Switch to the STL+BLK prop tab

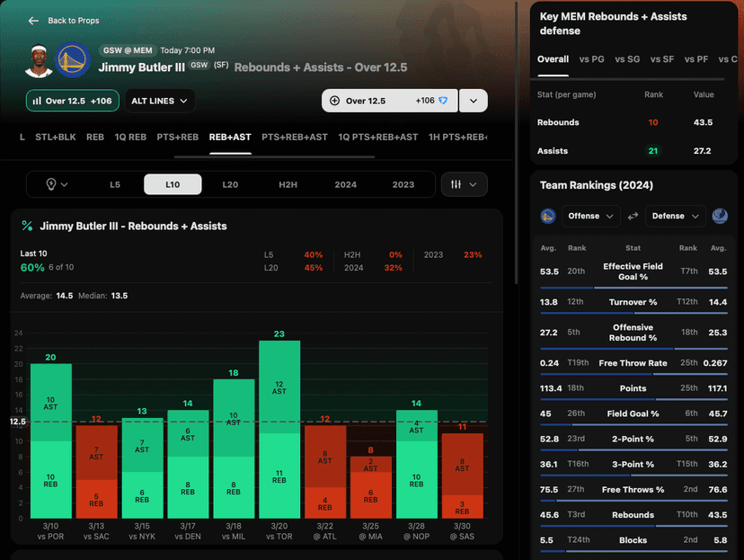56,138
